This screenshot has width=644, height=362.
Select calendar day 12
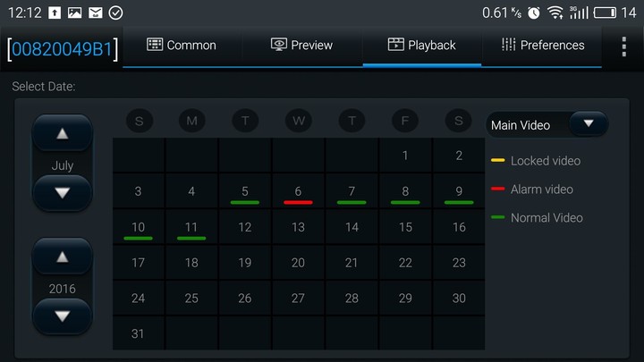[245, 227]
